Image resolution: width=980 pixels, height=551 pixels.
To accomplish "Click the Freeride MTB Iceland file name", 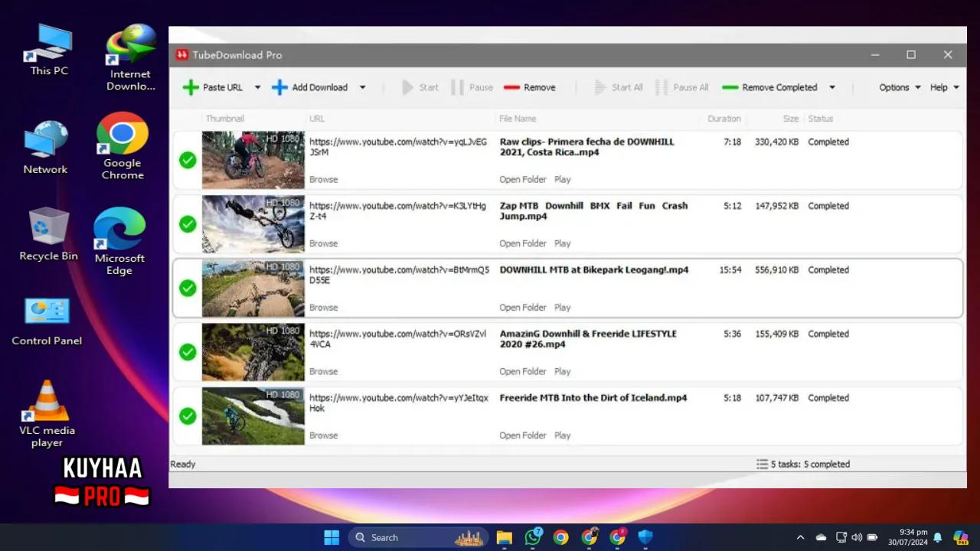I will tap(593, 398).
